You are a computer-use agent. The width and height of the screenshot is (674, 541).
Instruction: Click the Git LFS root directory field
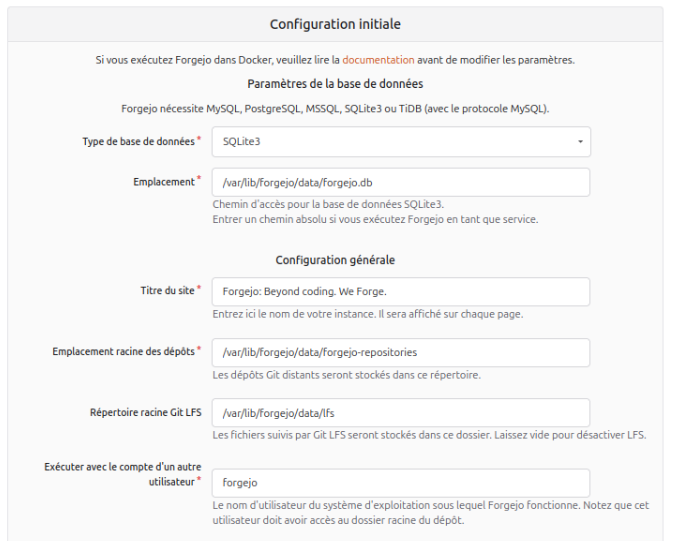(401, 413)
